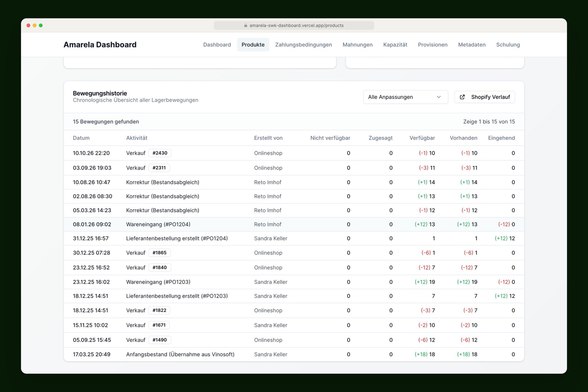Click the macOS yellow minimize window button

[x=35, y=25]
